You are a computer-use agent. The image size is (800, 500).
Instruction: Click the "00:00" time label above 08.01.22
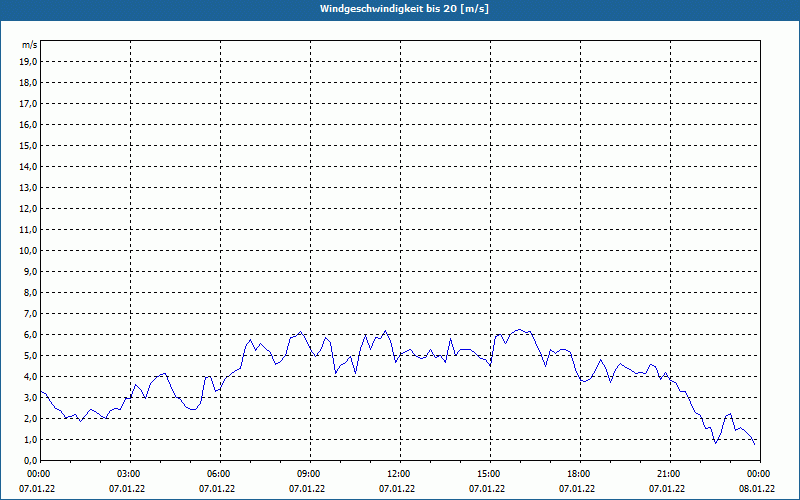point(758,474)
